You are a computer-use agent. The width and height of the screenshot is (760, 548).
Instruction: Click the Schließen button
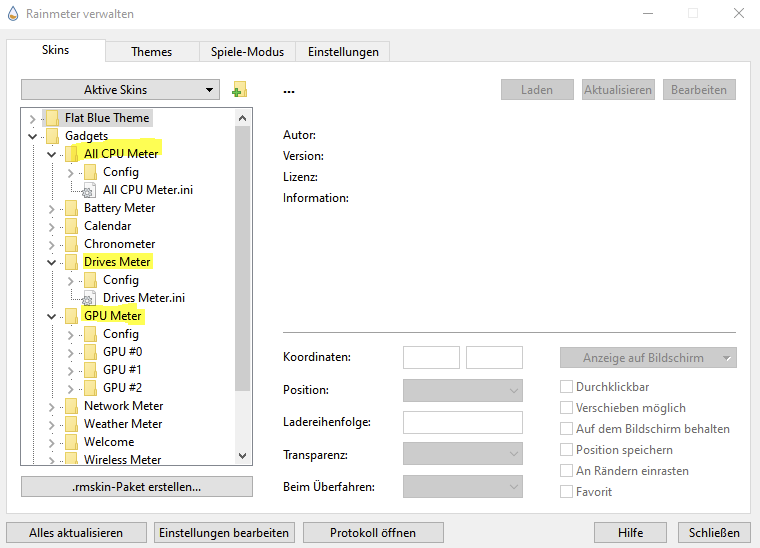(x=714, y=532)
